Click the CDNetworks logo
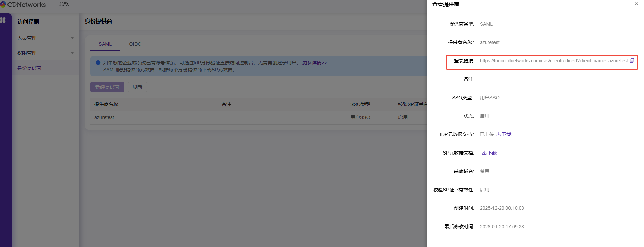Screen dimensions: 644x247 (x=23, y=4)
